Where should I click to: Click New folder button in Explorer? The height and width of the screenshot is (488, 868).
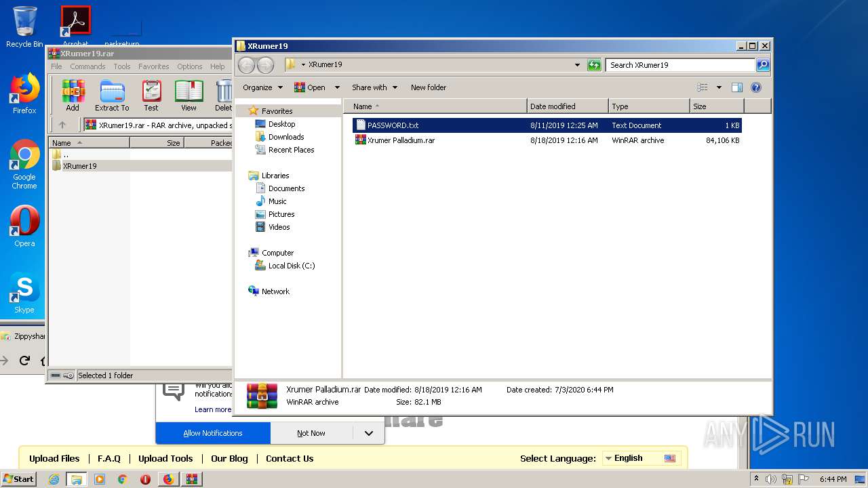click(x=429, y=87)
